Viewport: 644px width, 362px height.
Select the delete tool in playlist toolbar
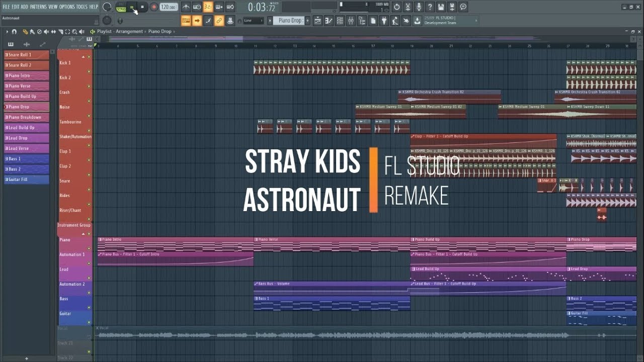(39, 31)
